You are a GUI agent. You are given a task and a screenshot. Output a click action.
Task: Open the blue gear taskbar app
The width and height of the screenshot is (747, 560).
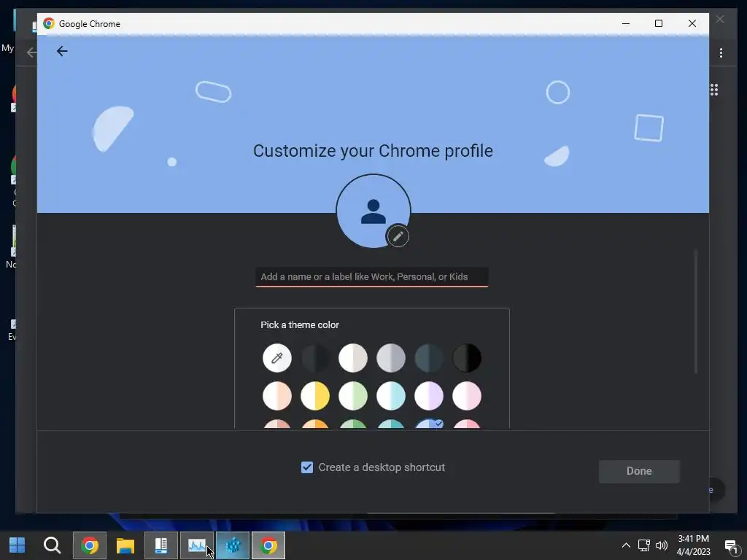click(233, 545)
